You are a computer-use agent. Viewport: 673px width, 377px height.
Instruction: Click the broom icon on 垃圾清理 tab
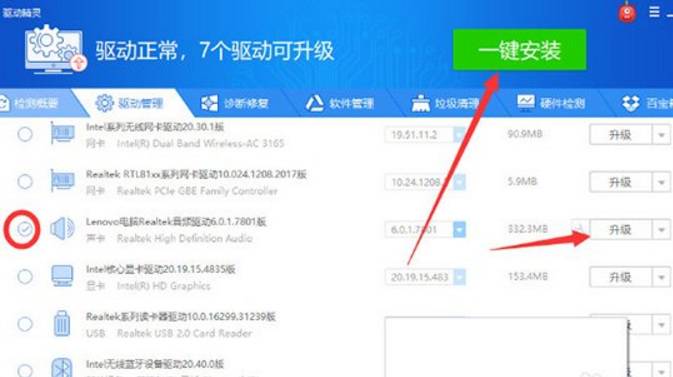click(420, 103)
